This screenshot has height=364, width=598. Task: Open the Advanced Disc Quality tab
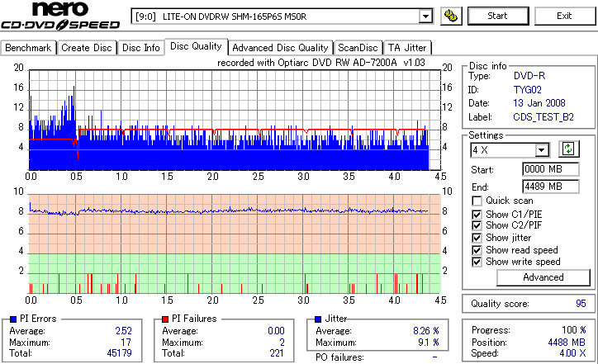280,48
